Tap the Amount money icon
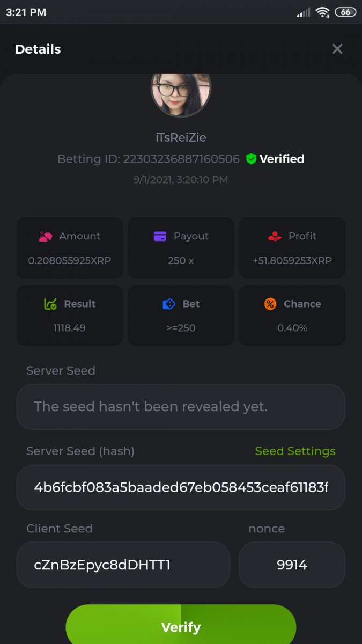This screenshot has height=644, width=362. [45, 236]
